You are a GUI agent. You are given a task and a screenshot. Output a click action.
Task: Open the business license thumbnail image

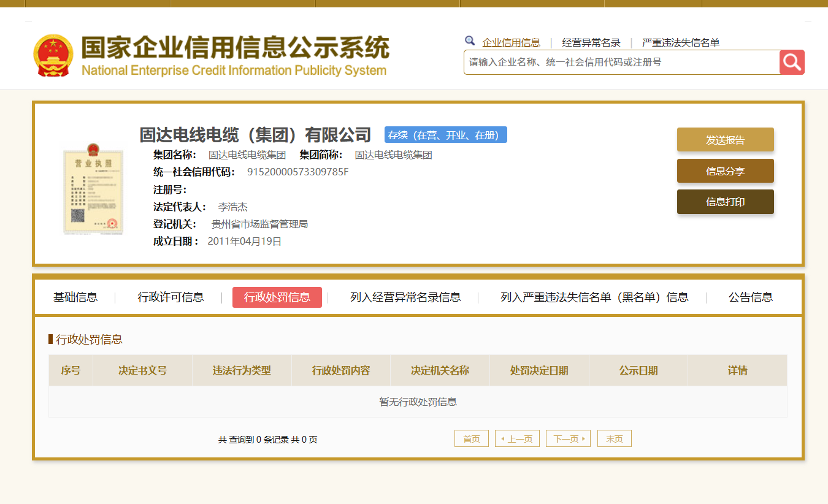click(92, 189)
